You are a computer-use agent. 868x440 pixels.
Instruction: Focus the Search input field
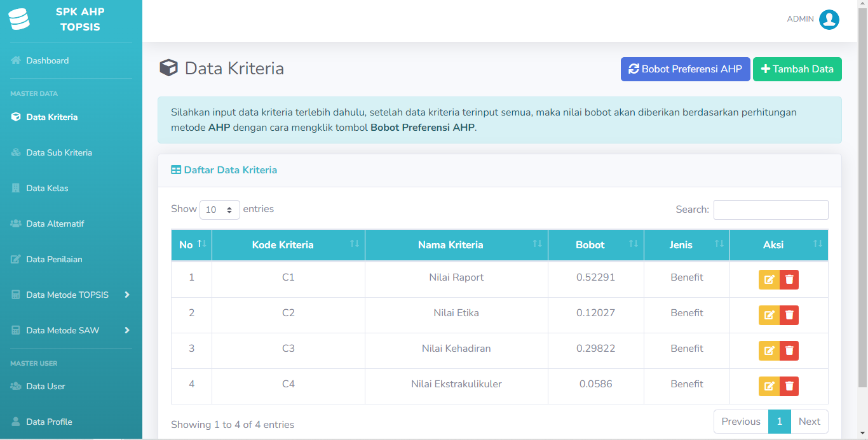coord(770,210)
